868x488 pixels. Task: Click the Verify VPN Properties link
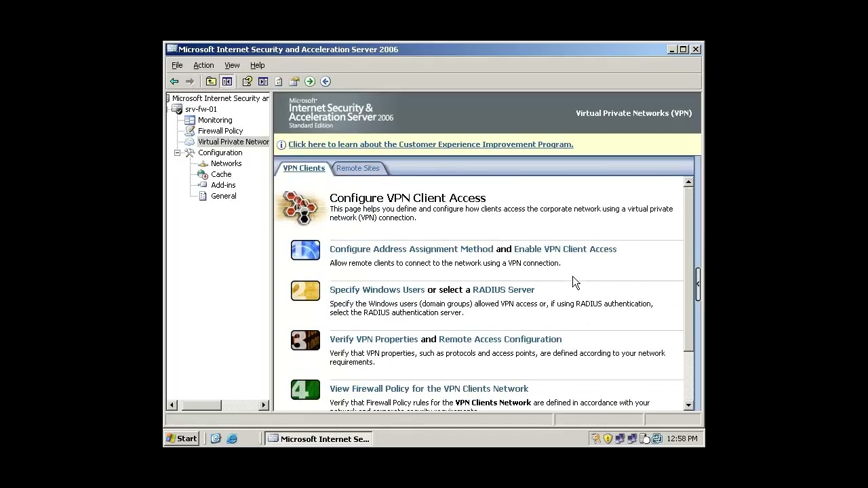coord(374,339)
